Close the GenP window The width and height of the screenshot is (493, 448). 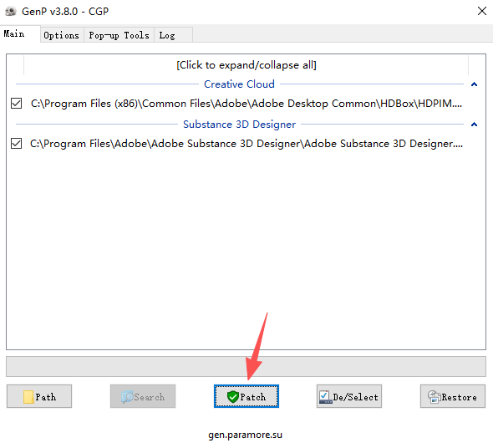481,11
